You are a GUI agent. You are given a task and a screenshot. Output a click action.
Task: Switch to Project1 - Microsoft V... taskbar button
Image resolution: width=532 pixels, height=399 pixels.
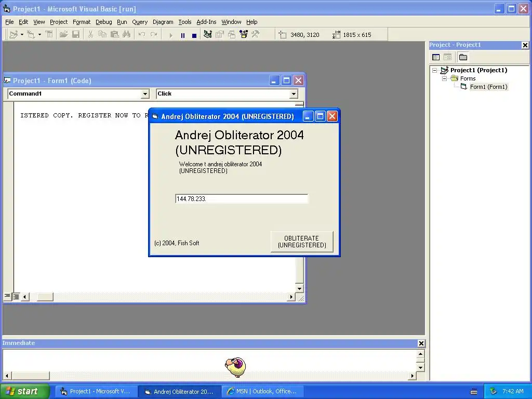coord(96,392)
